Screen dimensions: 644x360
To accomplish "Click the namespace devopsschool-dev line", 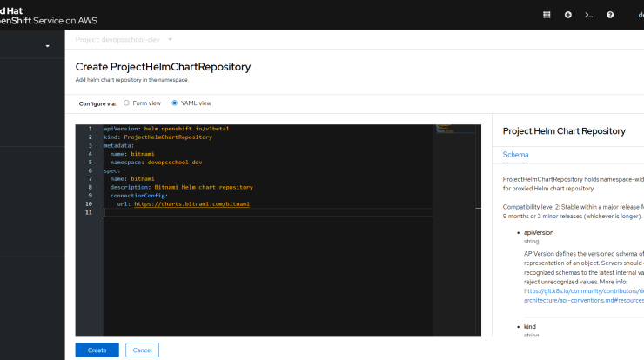I will click(156, 163).
